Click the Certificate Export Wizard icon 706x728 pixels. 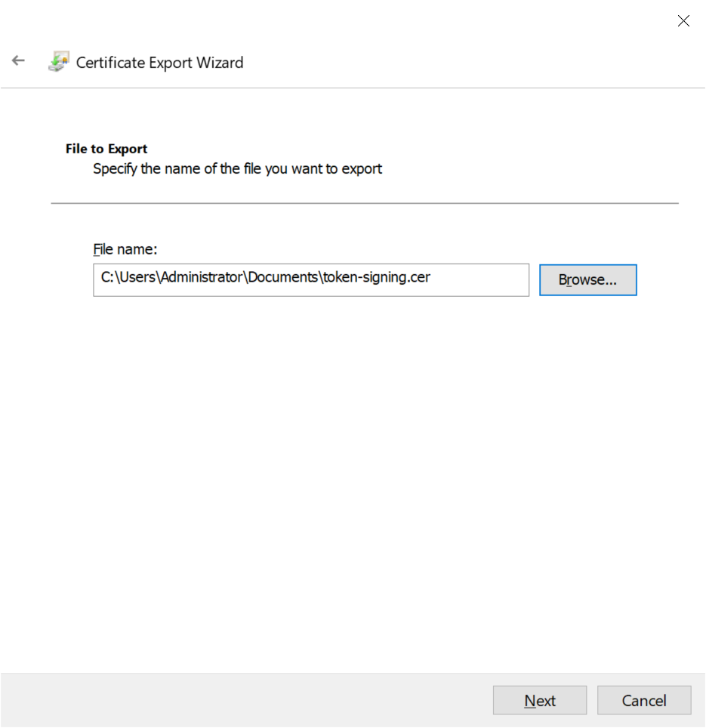(x=59, y=61)
